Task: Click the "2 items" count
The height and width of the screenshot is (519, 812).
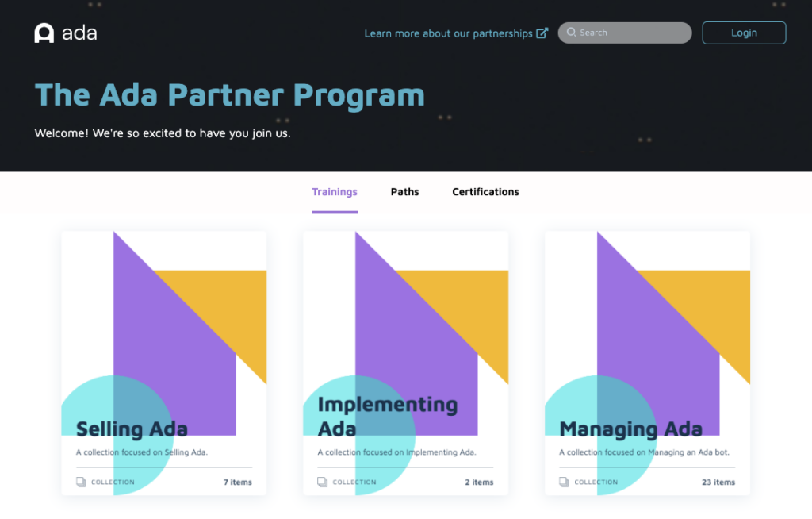Action: [479, 482]
